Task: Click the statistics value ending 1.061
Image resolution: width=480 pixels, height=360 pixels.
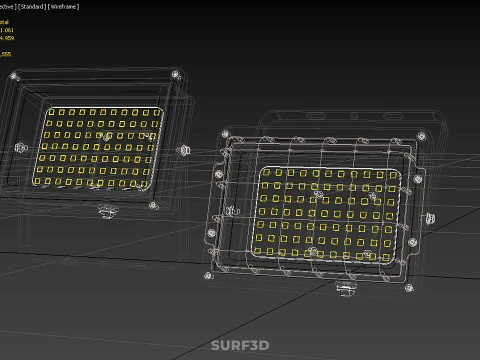Action: click(x=7, y=30)
